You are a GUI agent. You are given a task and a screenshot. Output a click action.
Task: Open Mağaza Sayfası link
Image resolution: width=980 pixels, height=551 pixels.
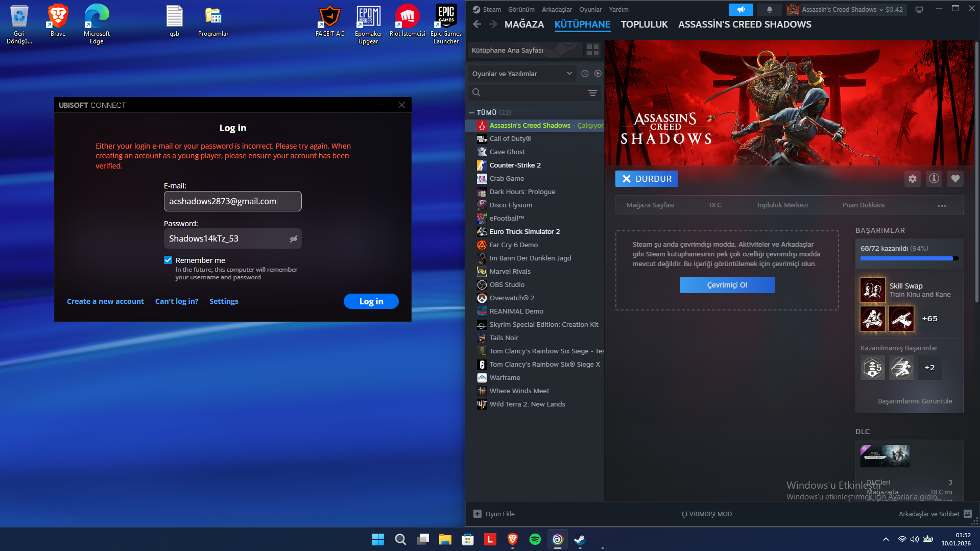coord(650,205)
